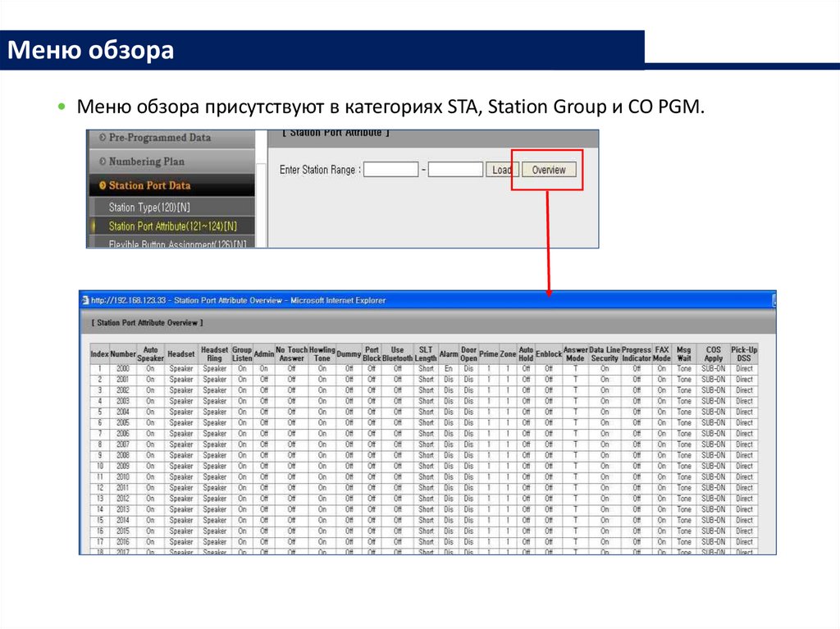This screenshot has width=840, height=629.
Task: Click the COS Apply column header
Action: coord(714,353)
